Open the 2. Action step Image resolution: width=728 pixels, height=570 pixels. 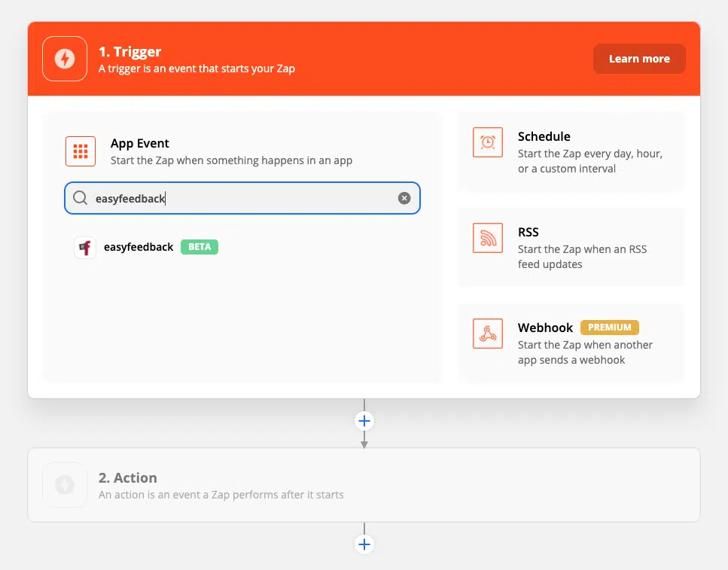[x=364, y=485]
